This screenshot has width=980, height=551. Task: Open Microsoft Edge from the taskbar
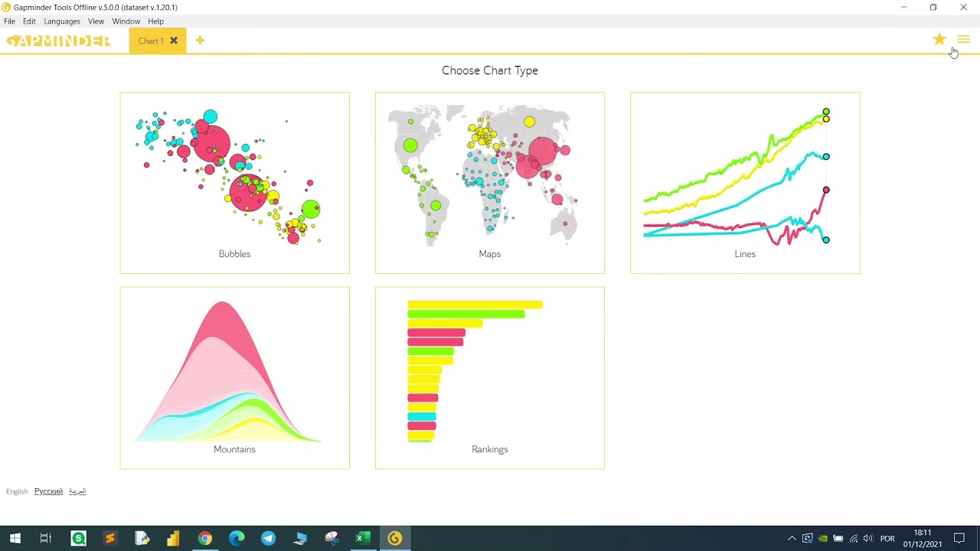click(237, 539)
